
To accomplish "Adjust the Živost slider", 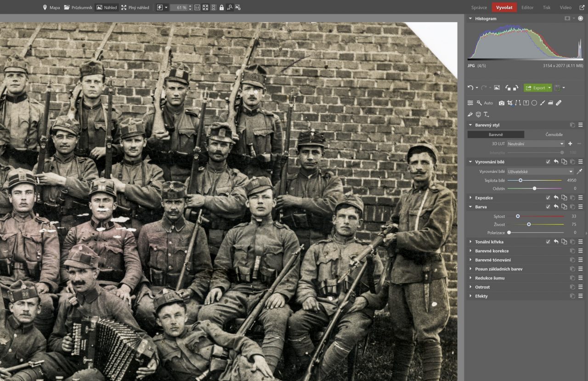I will tap(536, 224).
